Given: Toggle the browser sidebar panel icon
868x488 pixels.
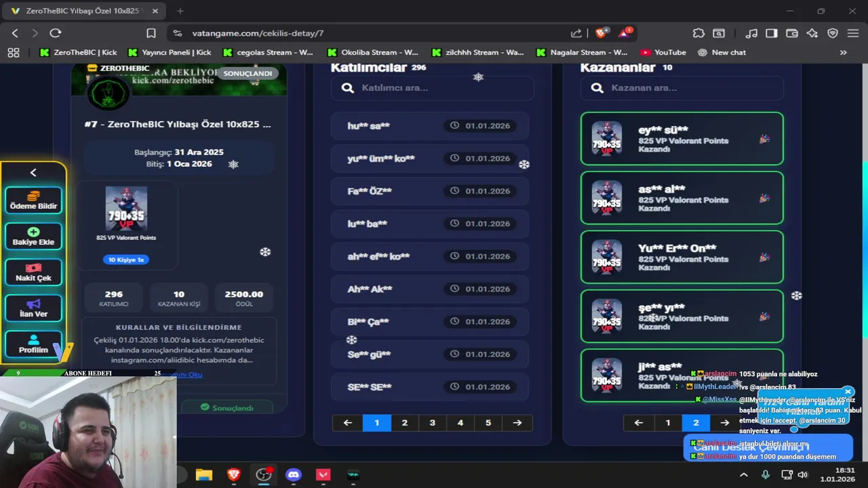Looking at the screenshot, I should coord(771,33).
